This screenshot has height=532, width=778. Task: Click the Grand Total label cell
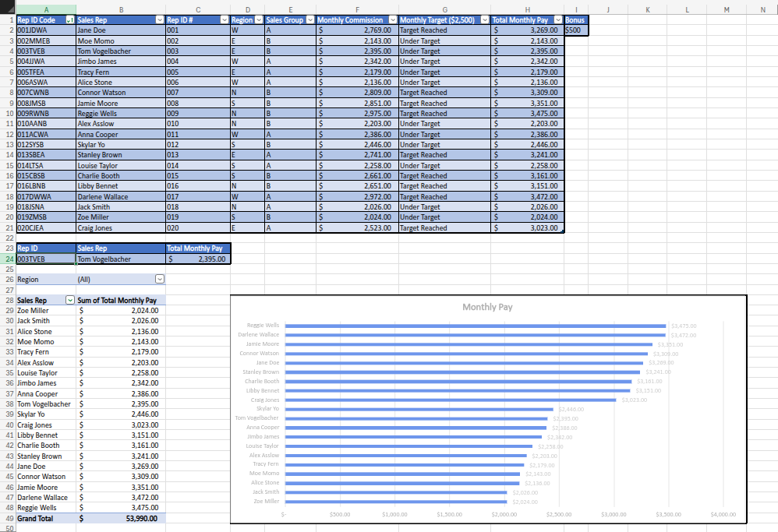tap(46, 518)
